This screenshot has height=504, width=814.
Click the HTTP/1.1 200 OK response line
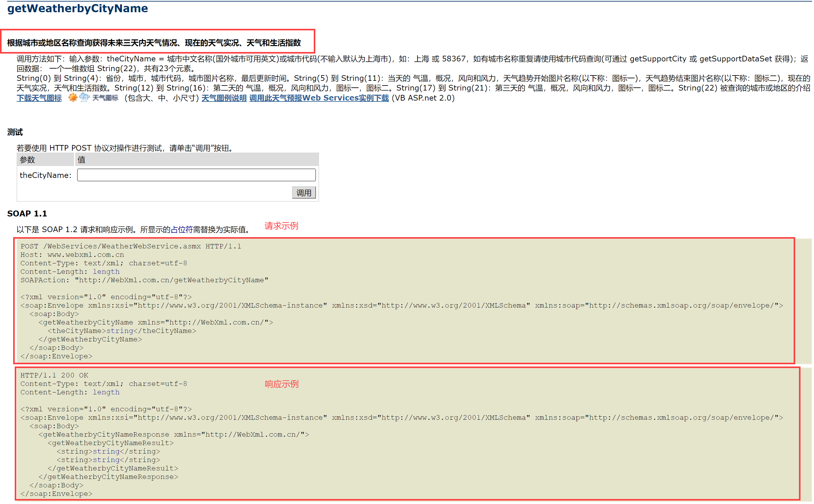(x=54, y=375)
